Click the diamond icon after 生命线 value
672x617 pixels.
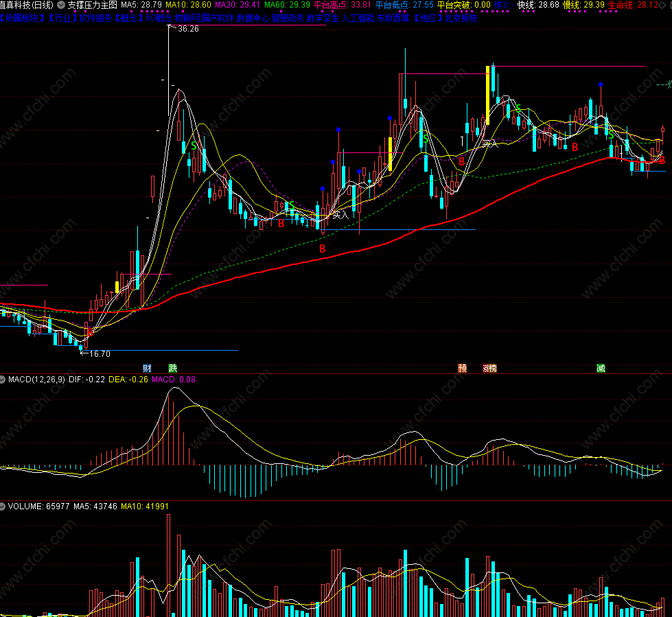pyautogui.click(x=663, y=5)
